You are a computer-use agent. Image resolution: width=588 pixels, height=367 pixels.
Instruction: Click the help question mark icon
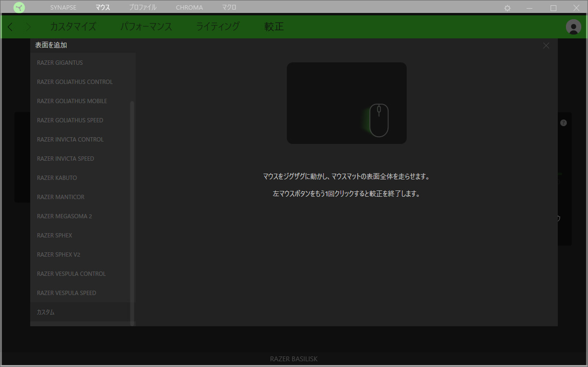tap(564, 123)
